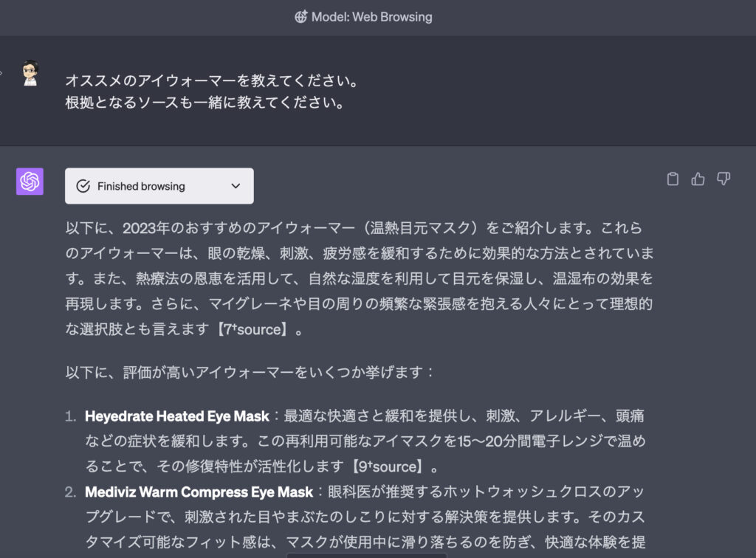Expand the Finished browsing dropdown
Viewport: 756px width, 558px height.
(x=159, y=186)
